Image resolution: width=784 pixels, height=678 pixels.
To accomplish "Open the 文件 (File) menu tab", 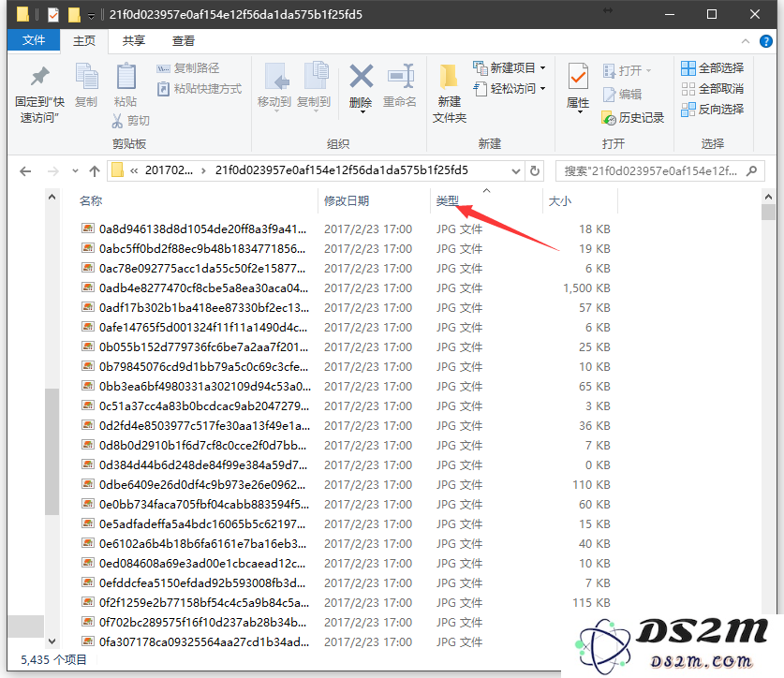I will point(34,40).
